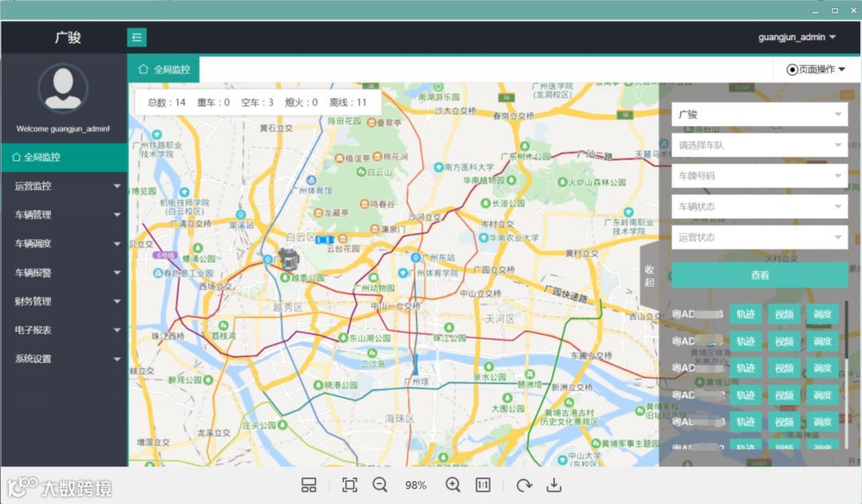
Task: Click 视频 for the second vehicle row
Action: coord(784,341)
